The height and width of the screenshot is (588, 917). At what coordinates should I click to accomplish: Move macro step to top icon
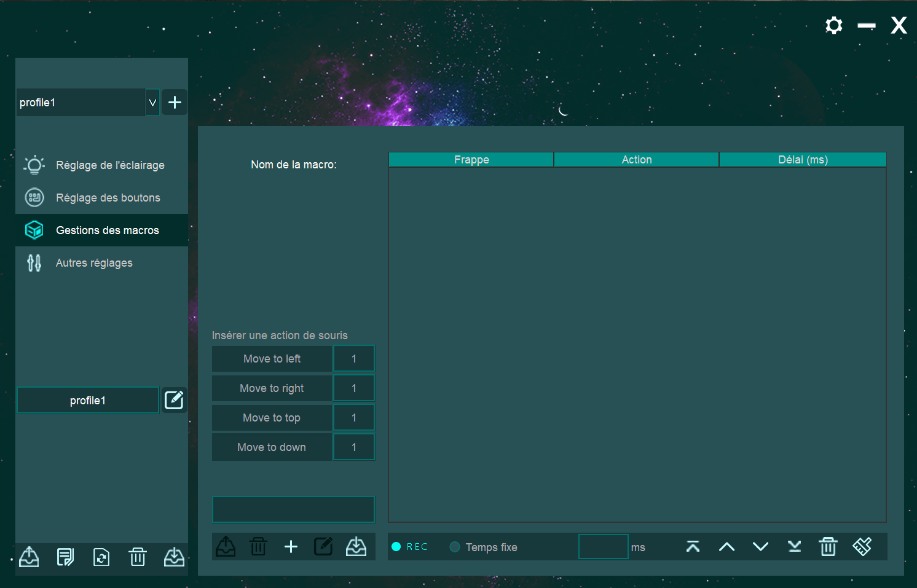[693, 547]
